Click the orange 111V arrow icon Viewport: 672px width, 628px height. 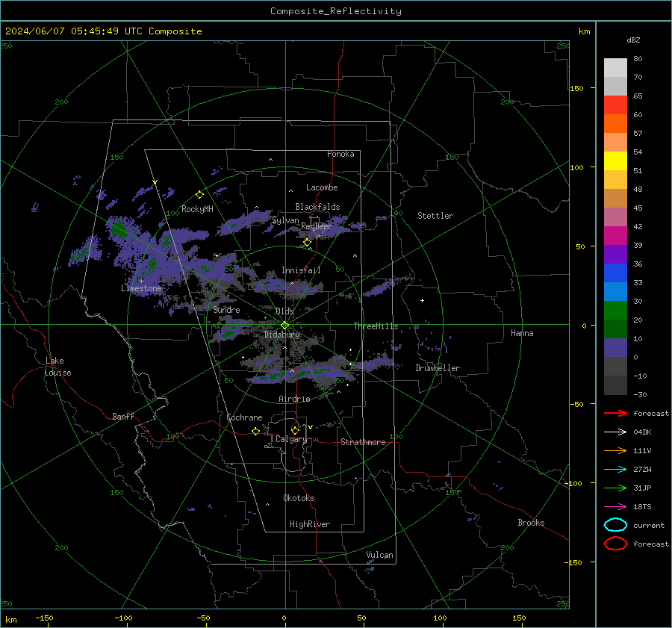click(615, 450)
